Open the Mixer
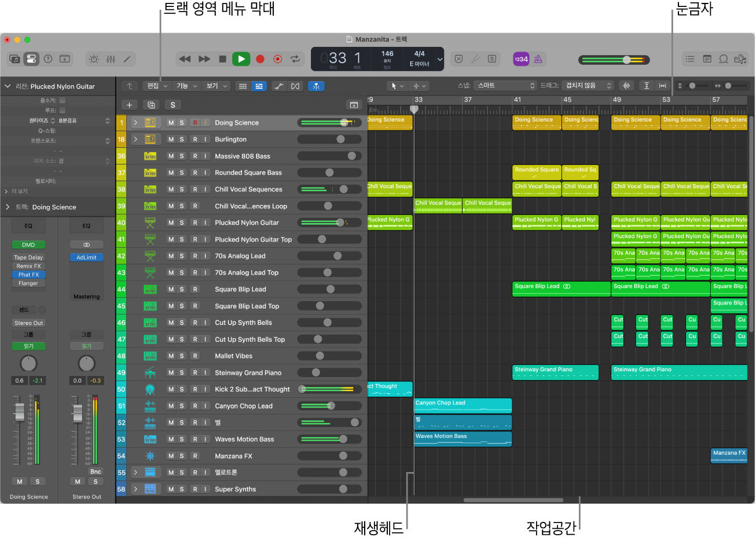 pyautogui.click(x=111, y=59)
